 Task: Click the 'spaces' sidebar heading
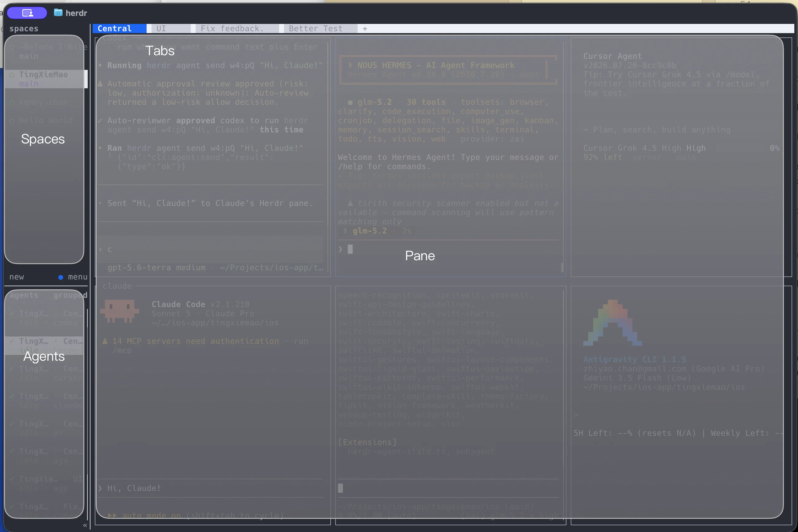click(24, 28)
